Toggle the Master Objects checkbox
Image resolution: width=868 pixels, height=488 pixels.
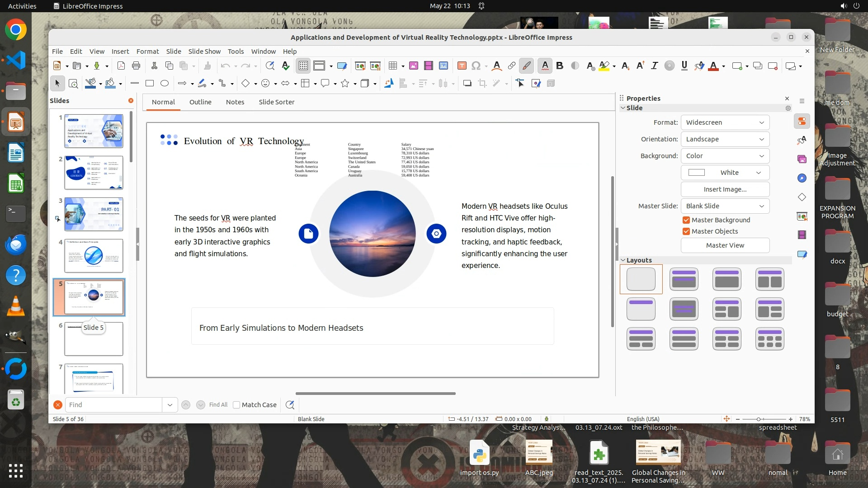(x=686, y=231)
